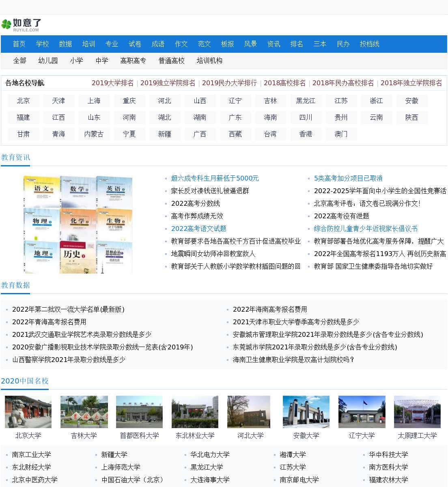Click the 安徽大学 campus photo
The width and height of the screenshot is (448, 487).
coord(306,412)
